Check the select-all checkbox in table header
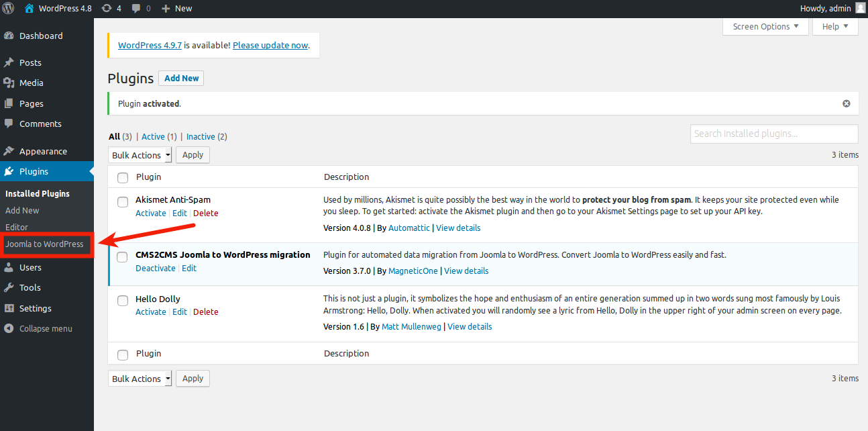The width and height of the screenshot is (868, 431). point(123,177)
